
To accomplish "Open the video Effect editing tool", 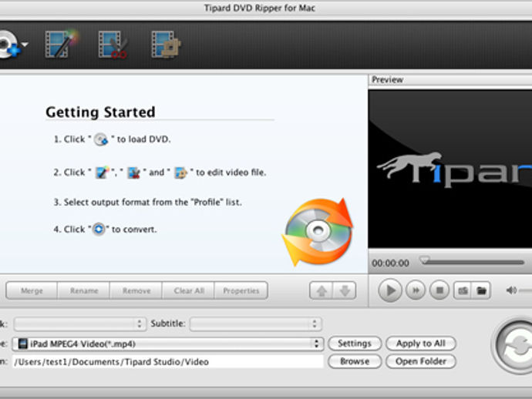I will [61, 44].
